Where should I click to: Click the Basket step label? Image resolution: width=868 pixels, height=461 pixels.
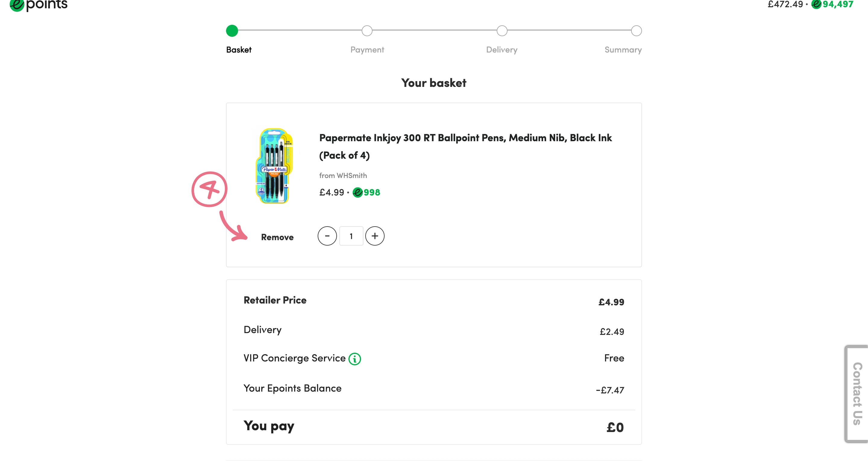pyautogui.click(x=239, y=50)
